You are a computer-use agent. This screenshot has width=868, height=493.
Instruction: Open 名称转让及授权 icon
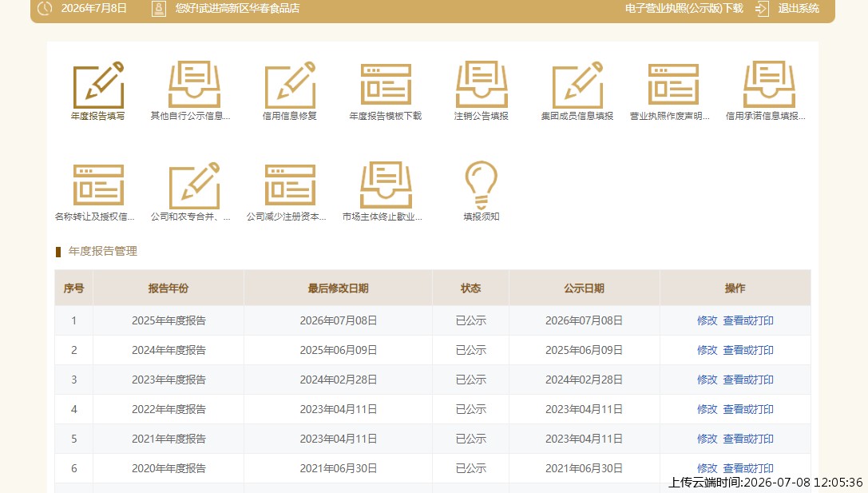tap(98, 185)
